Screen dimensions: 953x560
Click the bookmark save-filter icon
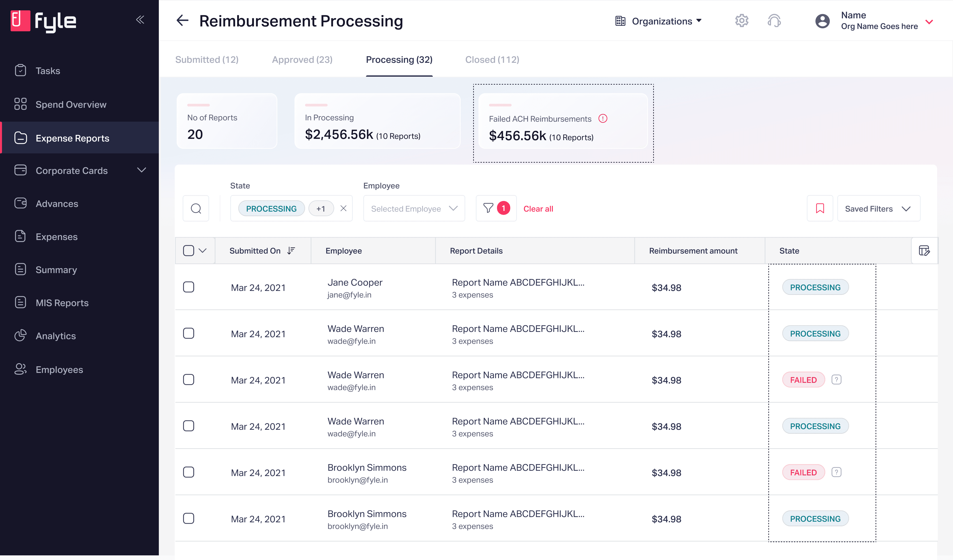coord(820,208)
